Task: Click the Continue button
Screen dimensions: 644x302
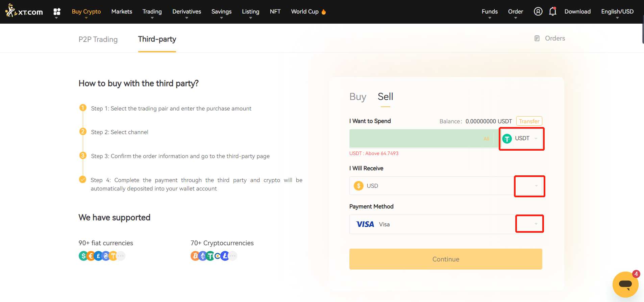Action: (x=446, y=259)
